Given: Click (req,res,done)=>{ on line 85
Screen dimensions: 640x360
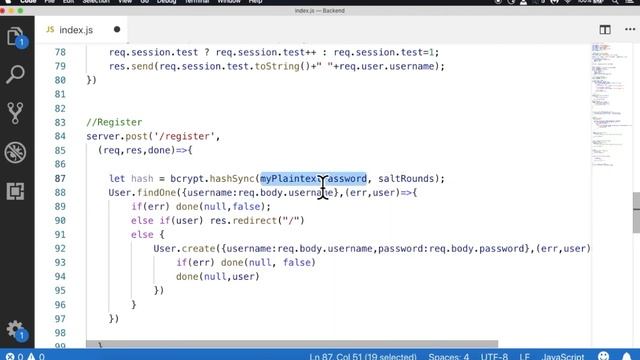Looking at the screenshot, I should 145,150.
